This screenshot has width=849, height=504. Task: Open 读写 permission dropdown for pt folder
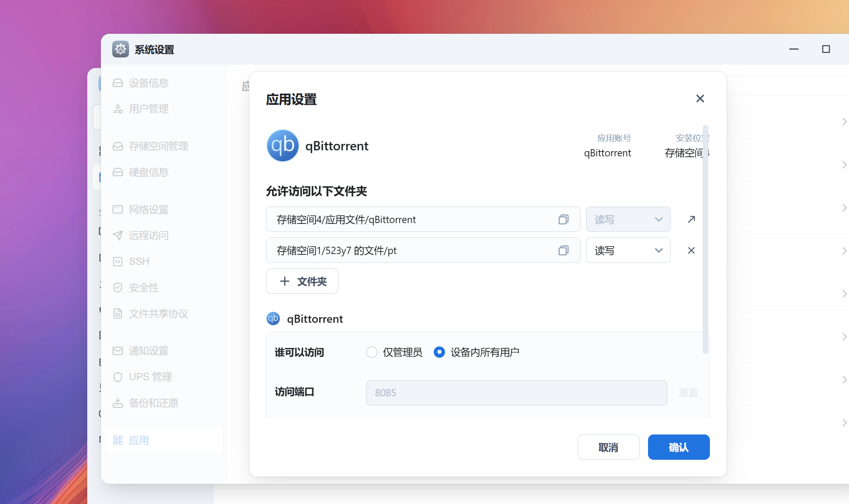point(628,250)
